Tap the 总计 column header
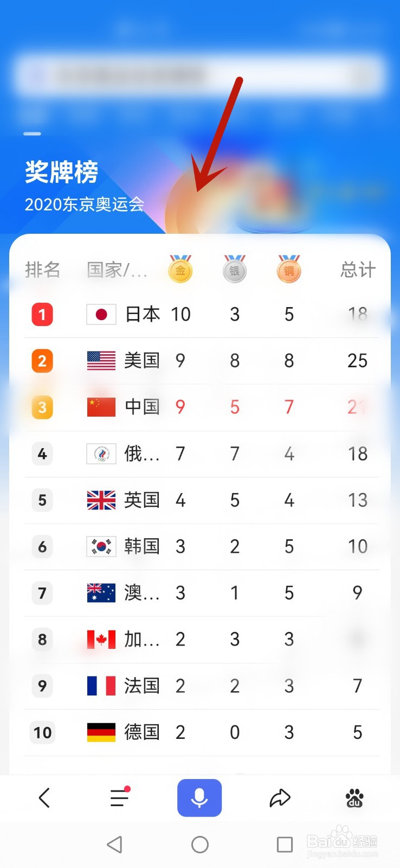This screenshot has height=868, width=400. [x=358, y=270]
